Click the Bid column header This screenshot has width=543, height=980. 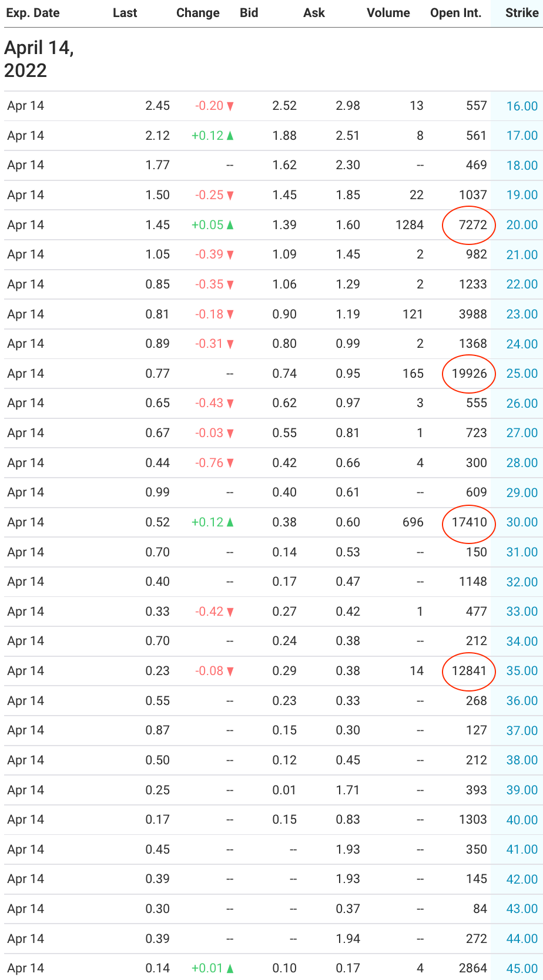coord(249,13)
